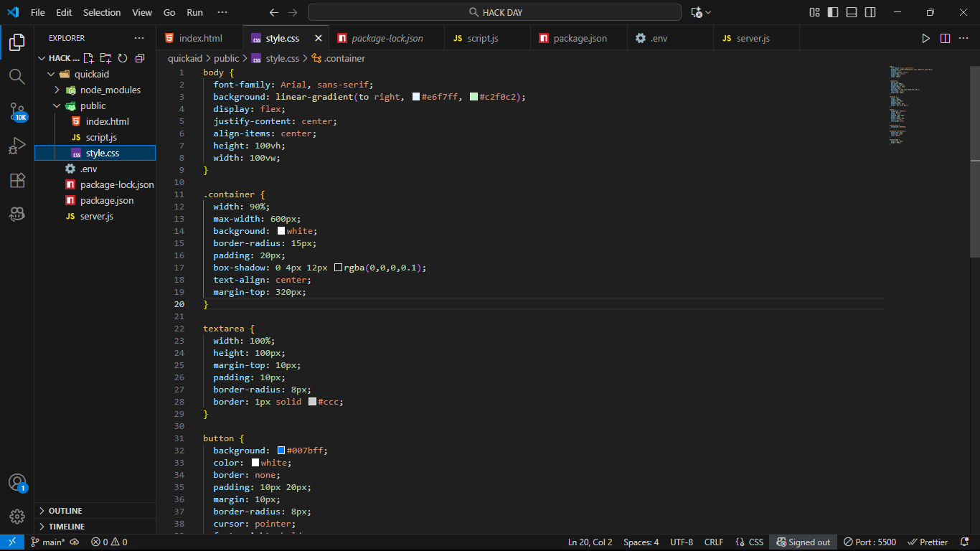Change encoding via UTF-8 status item
The height and width of the screenshot is (551, 980).
[x=682, y=542]
